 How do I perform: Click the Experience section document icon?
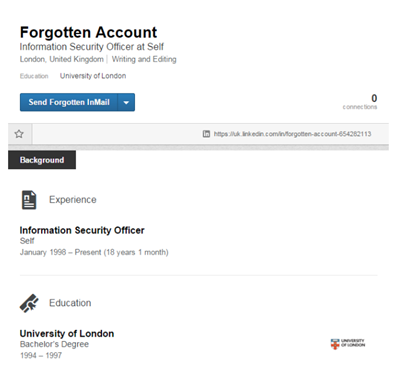coord(29,200)
